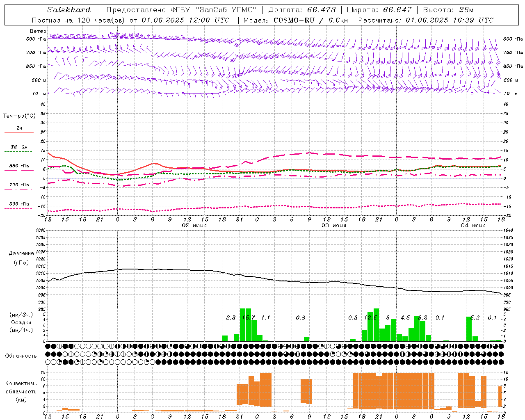The width and height of the screenshot is (525, 420).
Task: Click the solid red '2м' legend line
Action: 19,133
